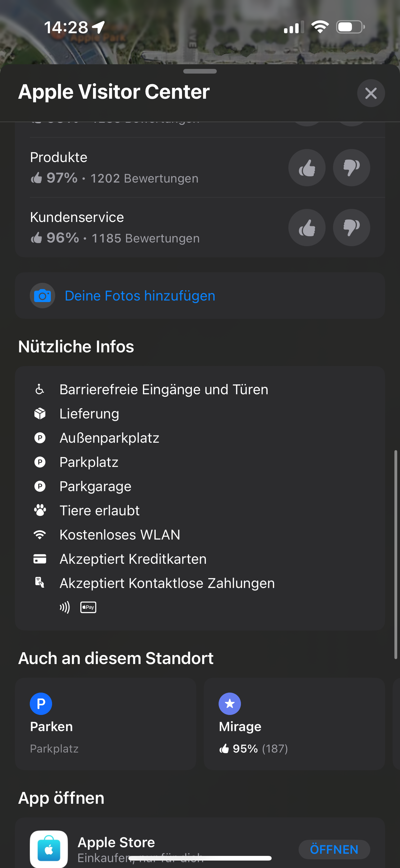Open the Mirage location card
This screenshot has height=868, width=400.
point(294,725)
